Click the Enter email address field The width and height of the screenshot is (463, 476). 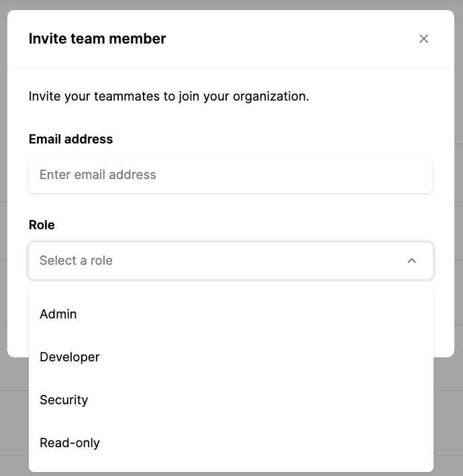click(x=231, y=175)
